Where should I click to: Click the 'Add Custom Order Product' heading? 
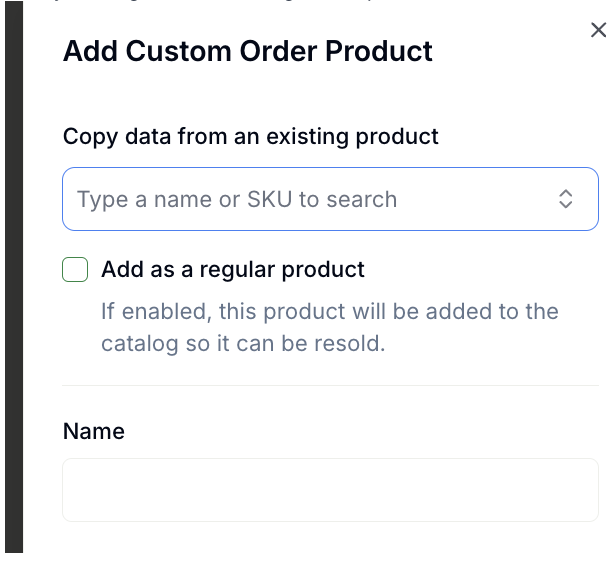pos(248,52)
